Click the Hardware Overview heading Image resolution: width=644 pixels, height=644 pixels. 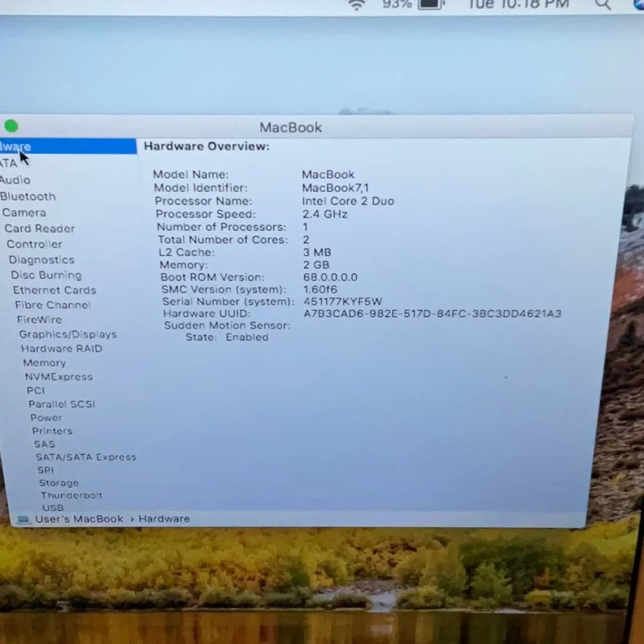coord(207,146)
